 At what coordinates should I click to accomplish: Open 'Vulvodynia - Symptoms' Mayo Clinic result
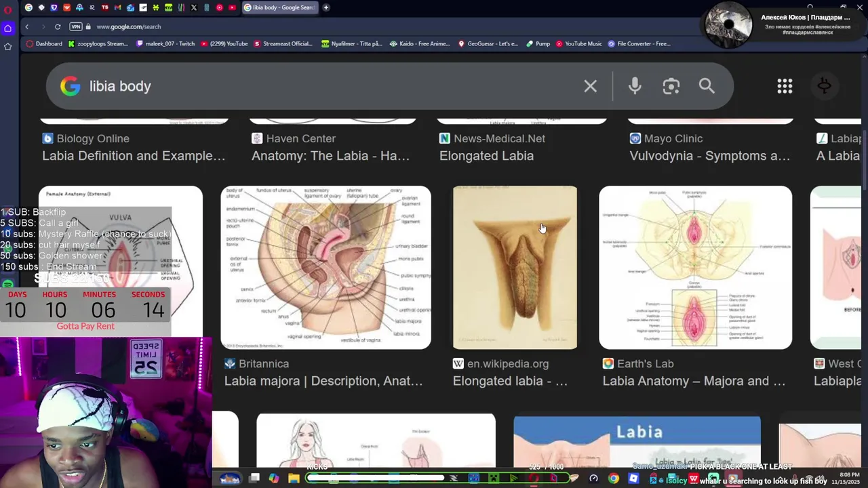click(709, 156)
